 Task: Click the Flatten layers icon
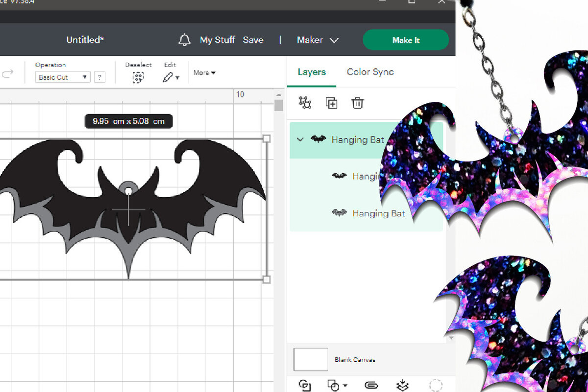point(403,385)
